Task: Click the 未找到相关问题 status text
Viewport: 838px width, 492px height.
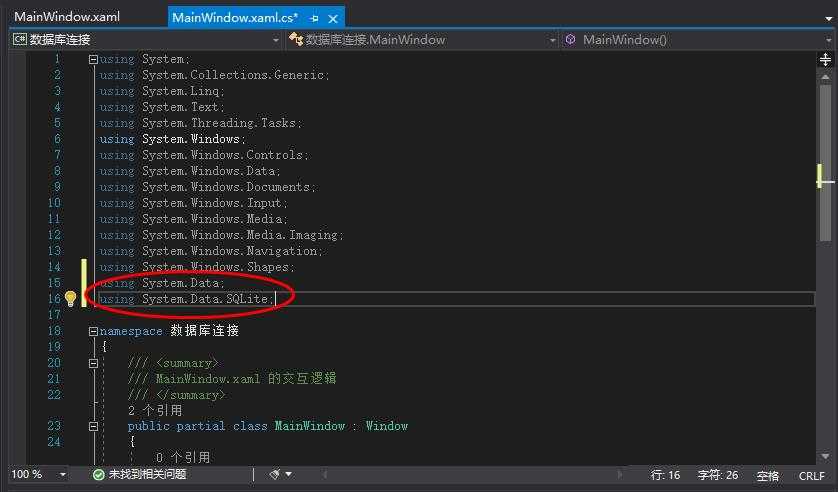Action: click(147, 474)
